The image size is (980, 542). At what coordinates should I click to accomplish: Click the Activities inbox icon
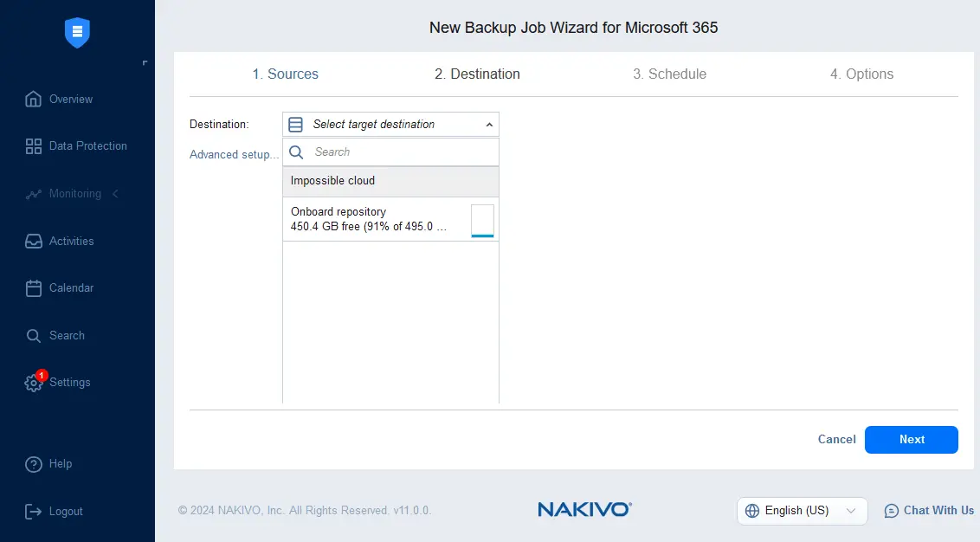click(x=33, y=241)
